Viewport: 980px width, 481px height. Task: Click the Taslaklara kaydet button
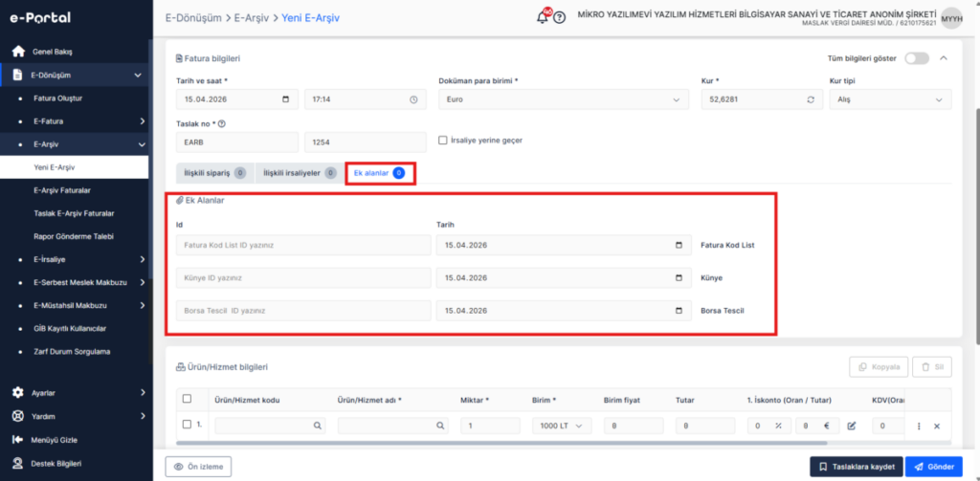tap(856, 467)
